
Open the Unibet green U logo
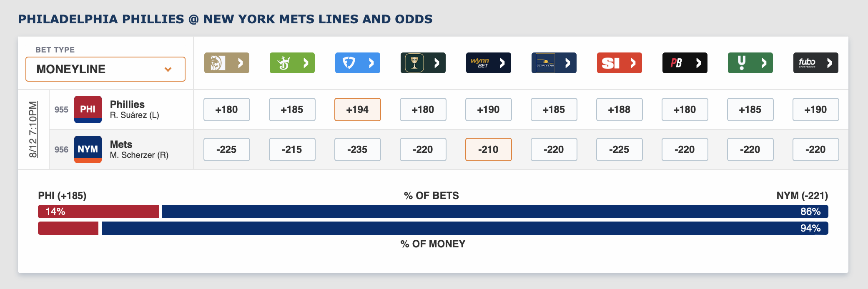point(750,63)
